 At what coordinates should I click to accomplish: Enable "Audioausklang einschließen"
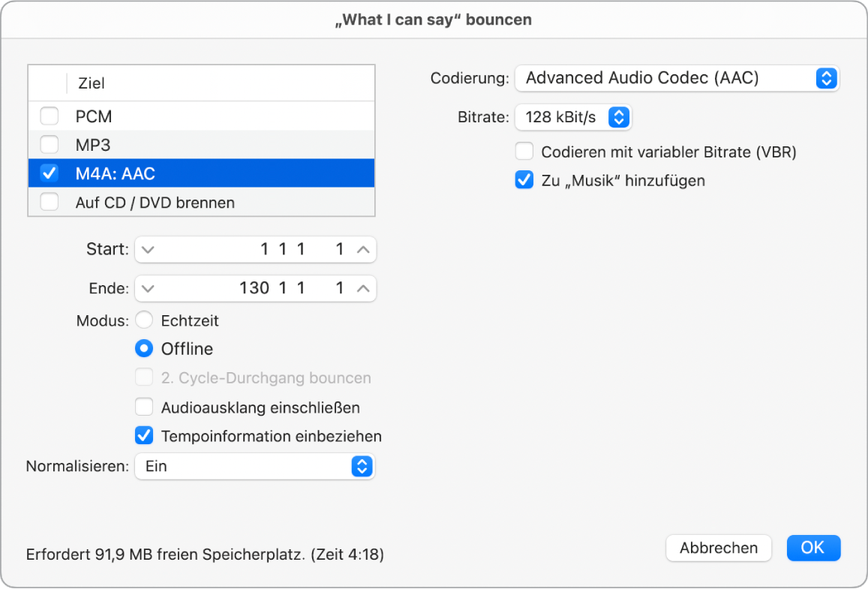[144, 407]
